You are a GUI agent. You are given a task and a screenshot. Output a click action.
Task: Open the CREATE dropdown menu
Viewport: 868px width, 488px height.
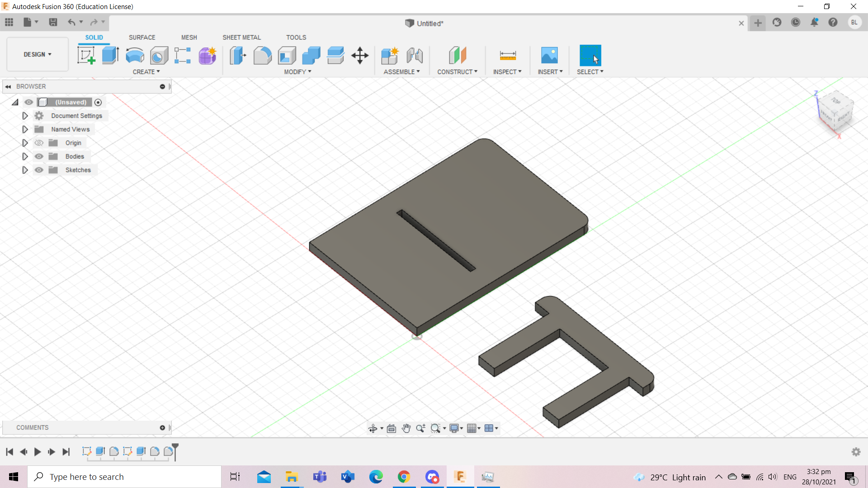146,72
